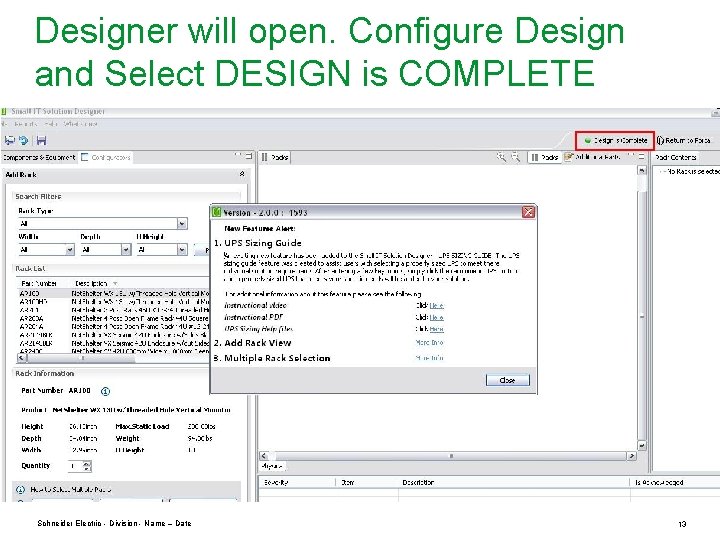Image resolution: width=720 pixels, height=540 pixels.
Task: Open the U Height filter dropdown
Action: [182, 249]
